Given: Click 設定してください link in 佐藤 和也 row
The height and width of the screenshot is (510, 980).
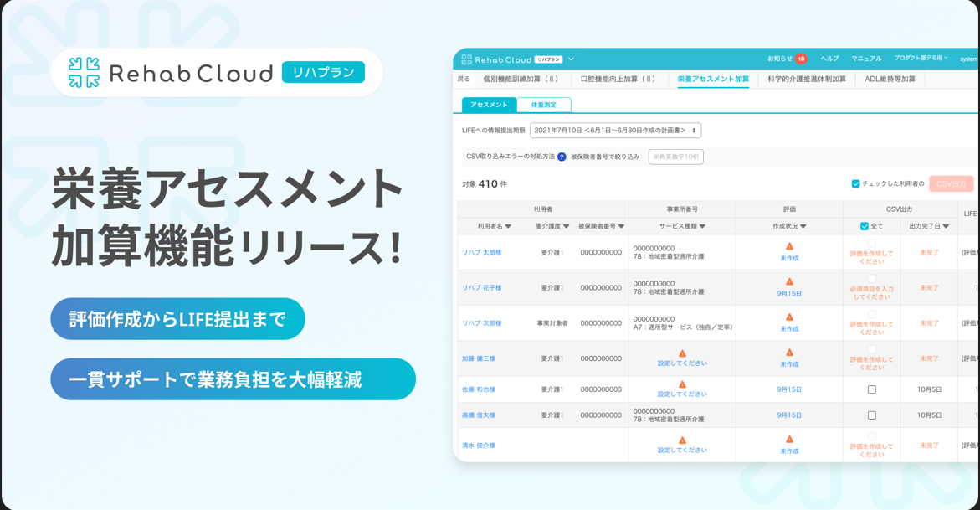Looking at the screenshot, I should [x=682, y=394].
